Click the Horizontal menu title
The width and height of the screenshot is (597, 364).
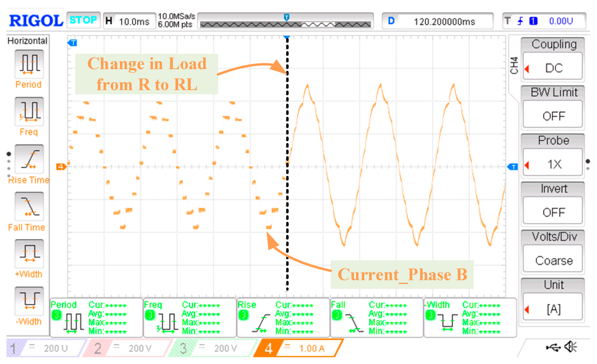(x=27, y=41)
